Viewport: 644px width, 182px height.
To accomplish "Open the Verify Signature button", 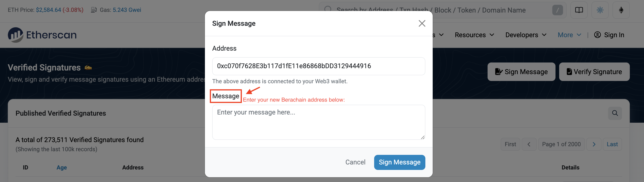I will click(594, 72).
